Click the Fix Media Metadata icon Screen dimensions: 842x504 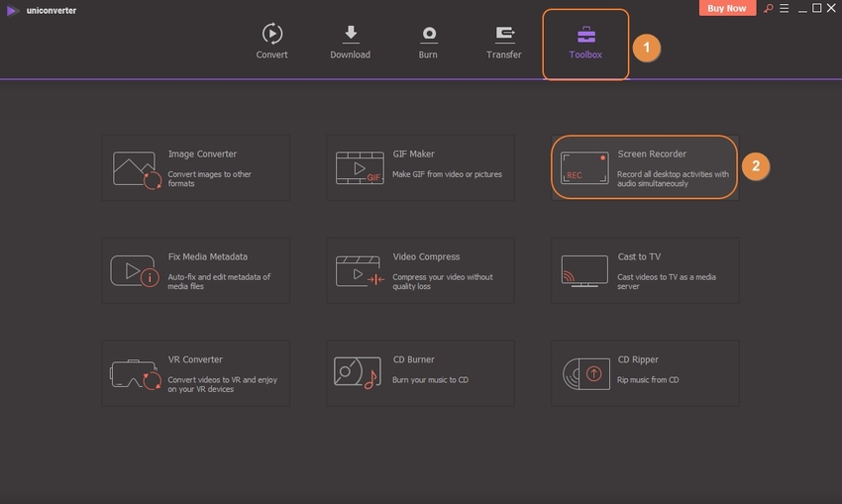[137, 271]
